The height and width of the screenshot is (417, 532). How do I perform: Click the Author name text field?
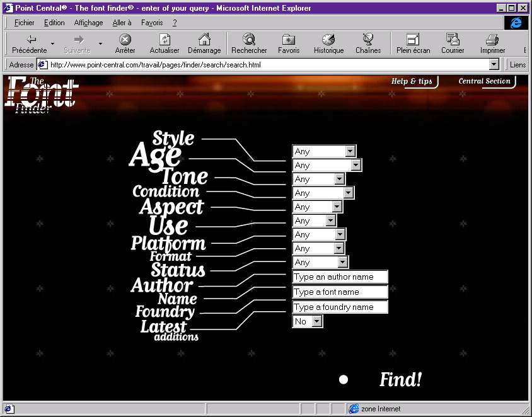340,277
